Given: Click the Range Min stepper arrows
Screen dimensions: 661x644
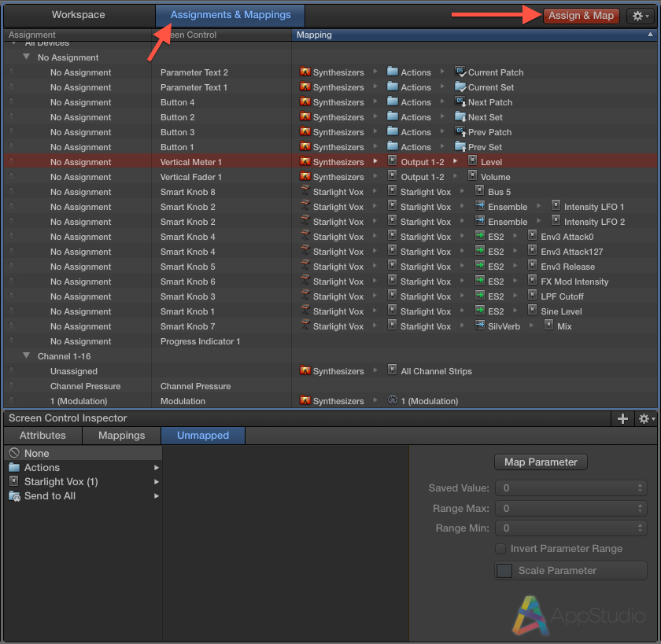Looking at the screenshot, I should [640, 528].
